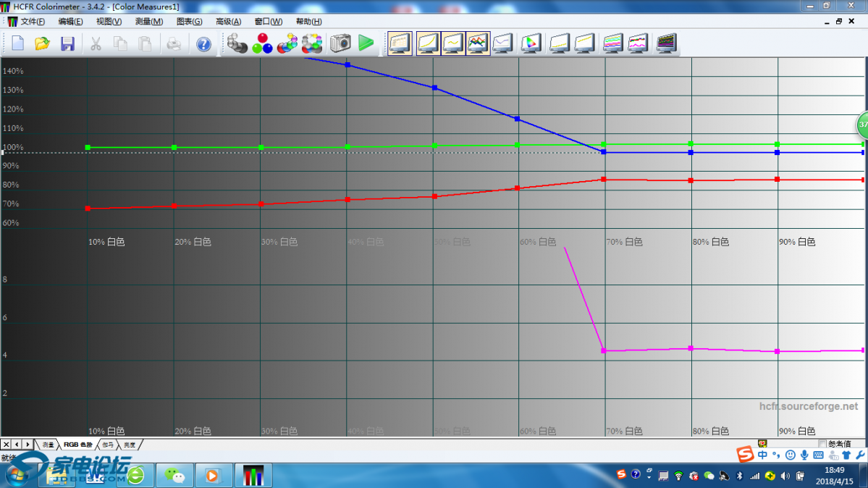The width and height of the screenshot is (868, 488).
Task: Toggle Sogou input mode 中 button
Action: click(x=762, y=455)
